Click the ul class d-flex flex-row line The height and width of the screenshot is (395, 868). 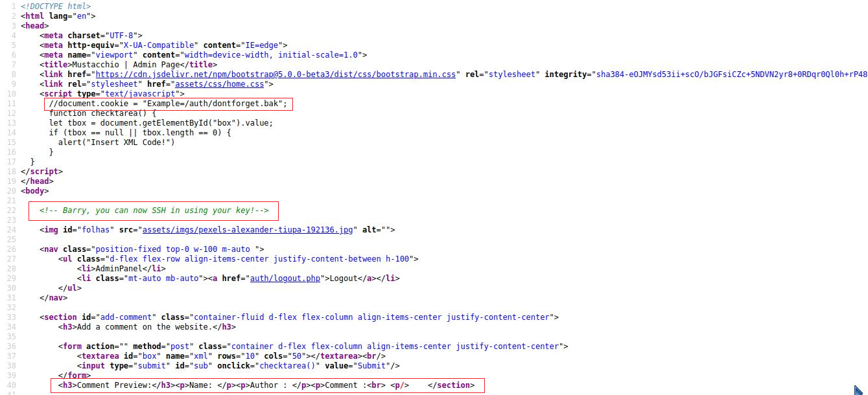pyautogui.click(x=239, y=259)
